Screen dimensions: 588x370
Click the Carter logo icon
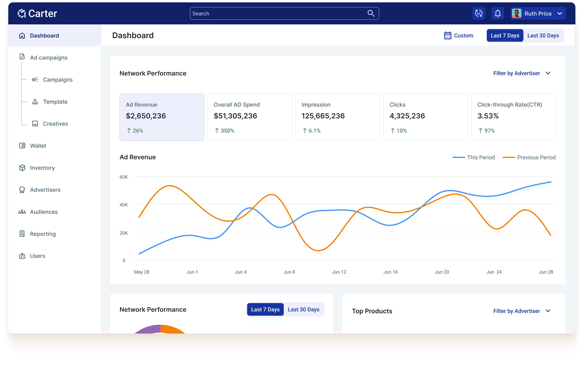(x=22, y=13)
